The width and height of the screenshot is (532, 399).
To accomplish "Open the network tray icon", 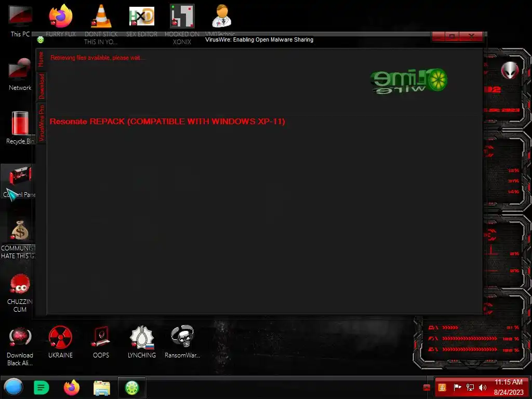I will [470, 387].
